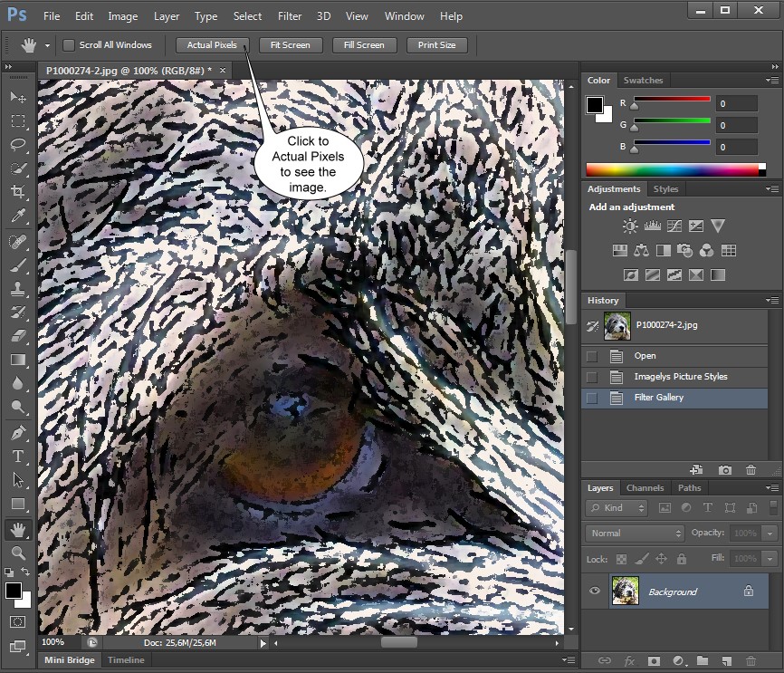The width and height of the screenshot is (784, 673).
Task: Open the layer Kind filter dropdown
Action: click(616, 508)
